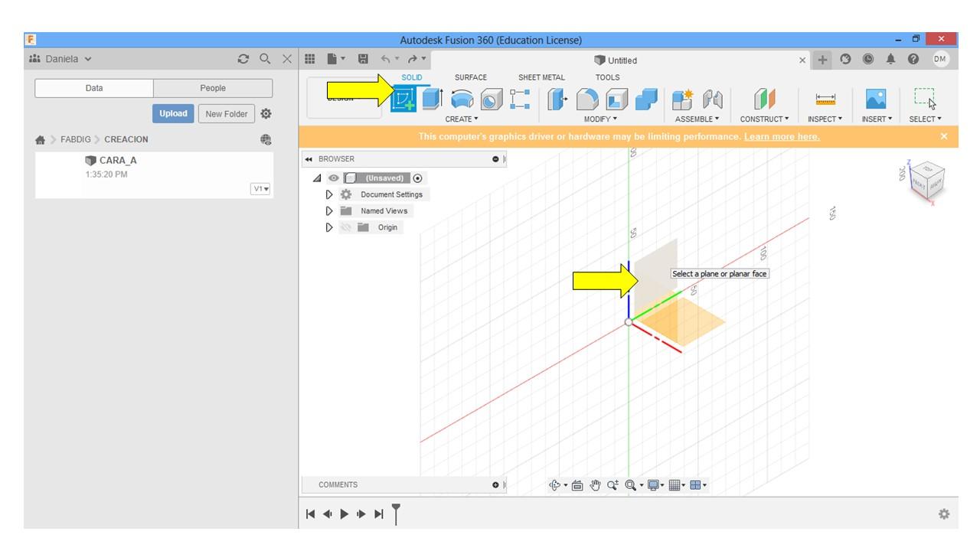This screenshot has height=551, width=980.
Task: Show the hidden Origin folder
Action: [345, 227]
